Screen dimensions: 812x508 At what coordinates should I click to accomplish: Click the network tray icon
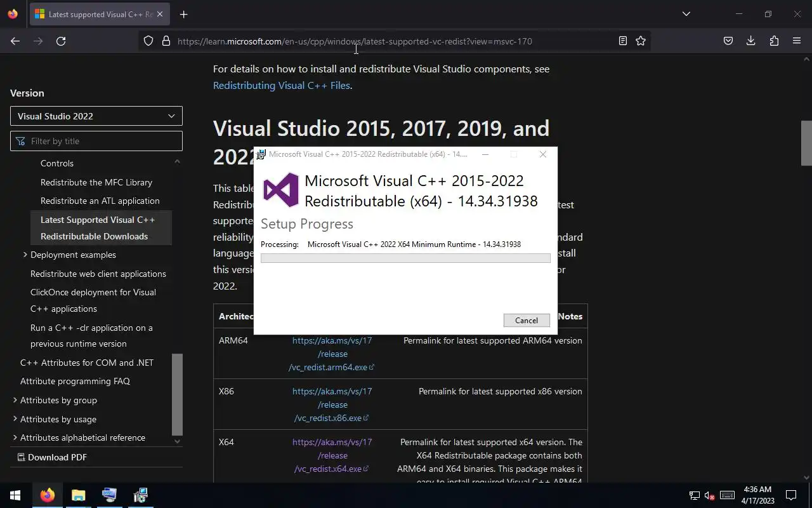pos(695,495)
